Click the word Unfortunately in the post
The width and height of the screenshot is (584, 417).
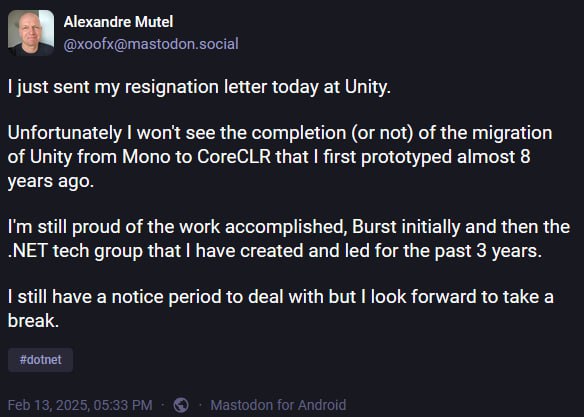click(65, 133)
